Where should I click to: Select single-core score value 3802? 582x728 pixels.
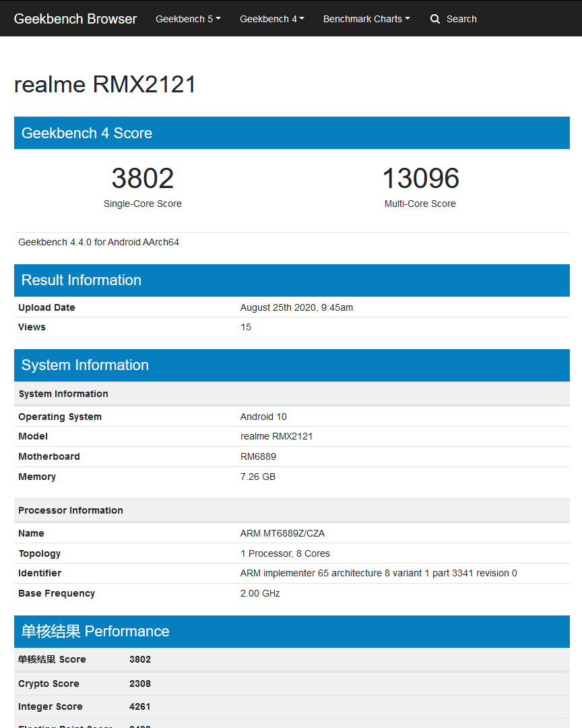pyautogui.click(x=143, y=178)
